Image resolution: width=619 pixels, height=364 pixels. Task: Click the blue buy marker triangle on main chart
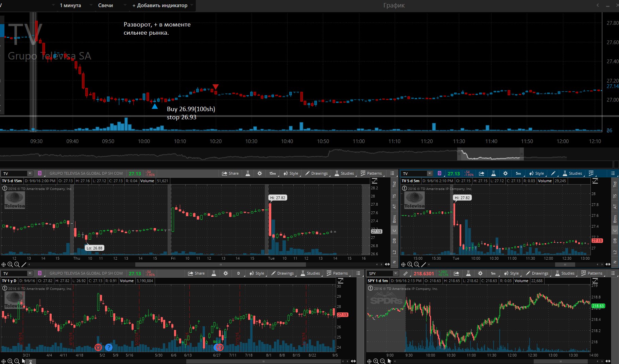click(x=155, y=106)
